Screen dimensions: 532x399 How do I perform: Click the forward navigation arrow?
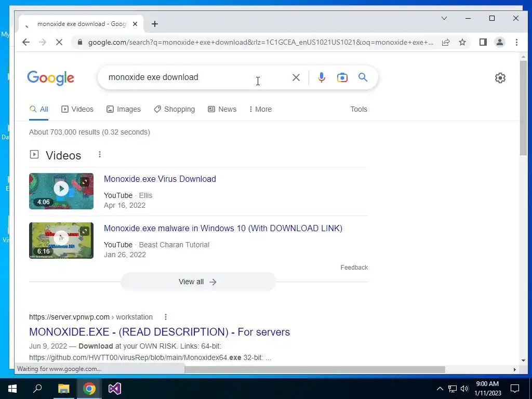tap(43, 42)
